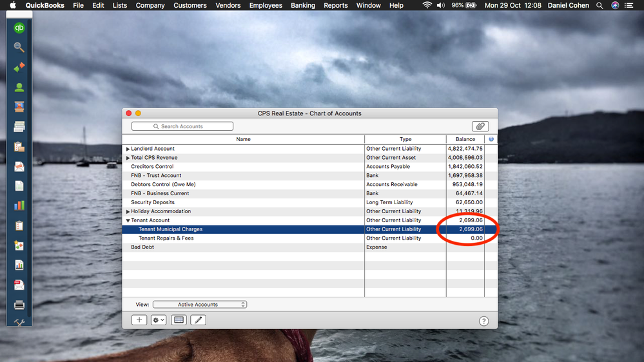Image resolution: width=644 pixels, height=362 pixels.
Task: Click the 4,822,474.75 balance value
Action: [x=465, y=149]
